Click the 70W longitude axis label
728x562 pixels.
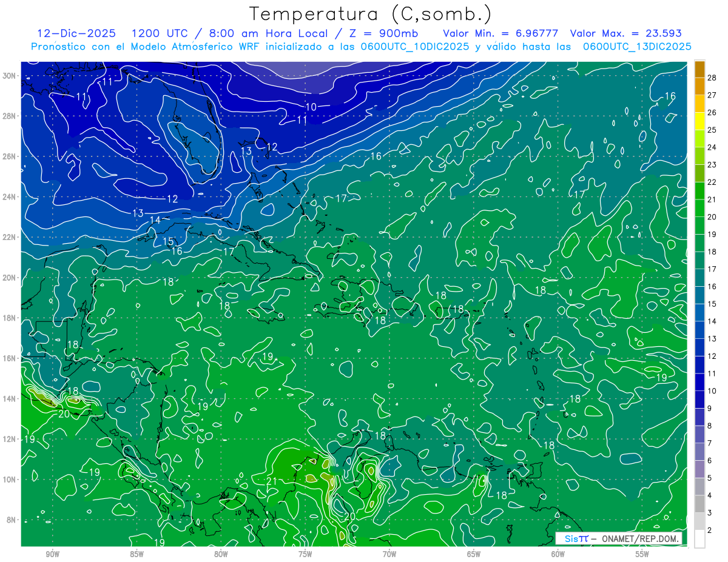tap(389, 554)
